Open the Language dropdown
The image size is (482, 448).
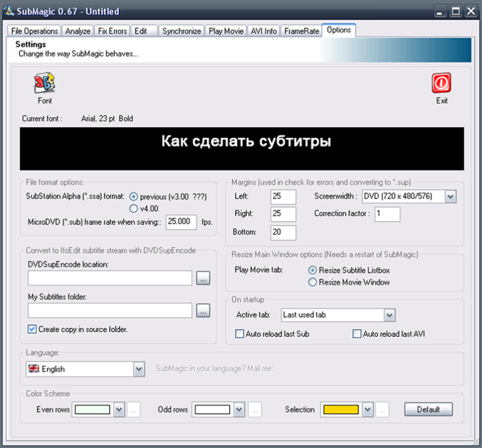(138, 369)
